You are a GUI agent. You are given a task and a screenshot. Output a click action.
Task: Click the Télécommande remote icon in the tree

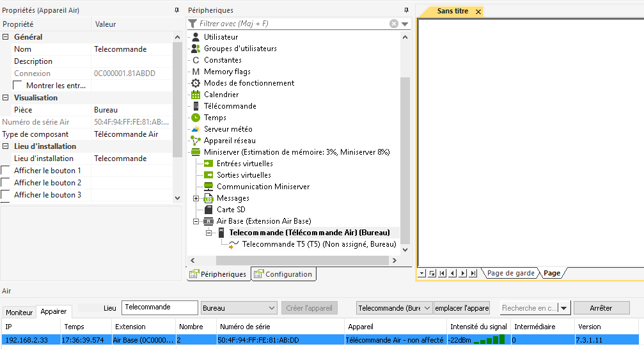(196, 106)
